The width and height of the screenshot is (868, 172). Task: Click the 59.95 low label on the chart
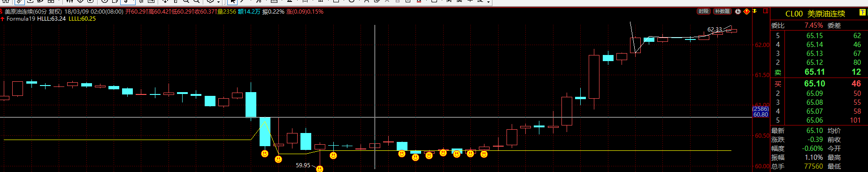tap(303, 165)
